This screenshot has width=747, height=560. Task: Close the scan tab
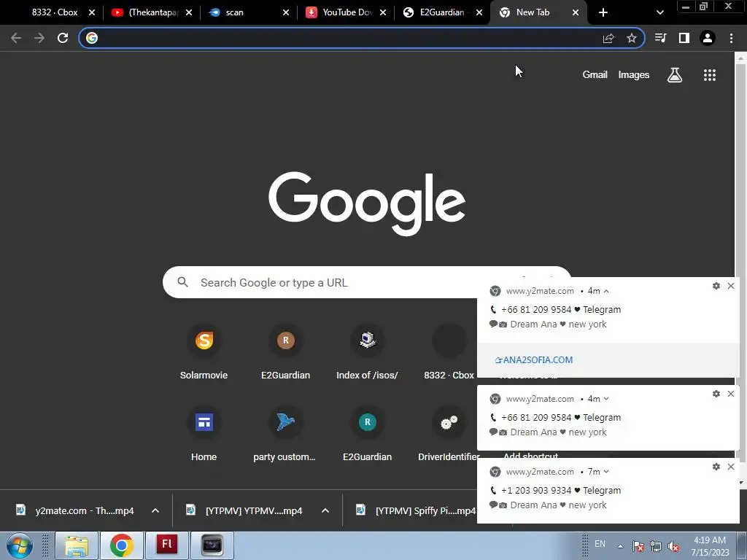(286, 12)
